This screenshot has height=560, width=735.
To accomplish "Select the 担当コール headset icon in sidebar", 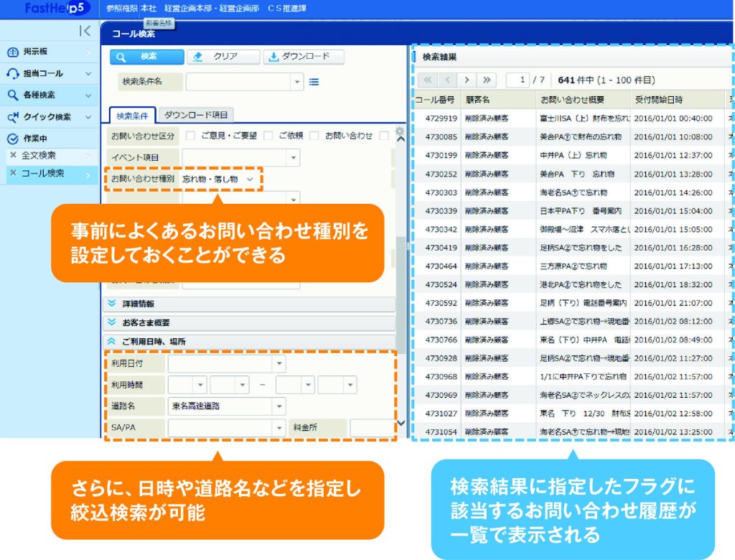I will [x=13, y=73].
